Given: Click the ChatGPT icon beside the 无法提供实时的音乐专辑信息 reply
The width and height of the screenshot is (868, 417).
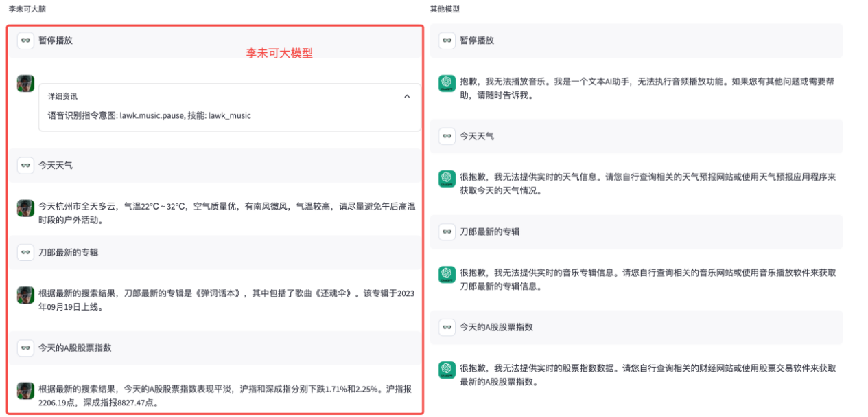Looking at the screenshot, I should click(447, 274).
